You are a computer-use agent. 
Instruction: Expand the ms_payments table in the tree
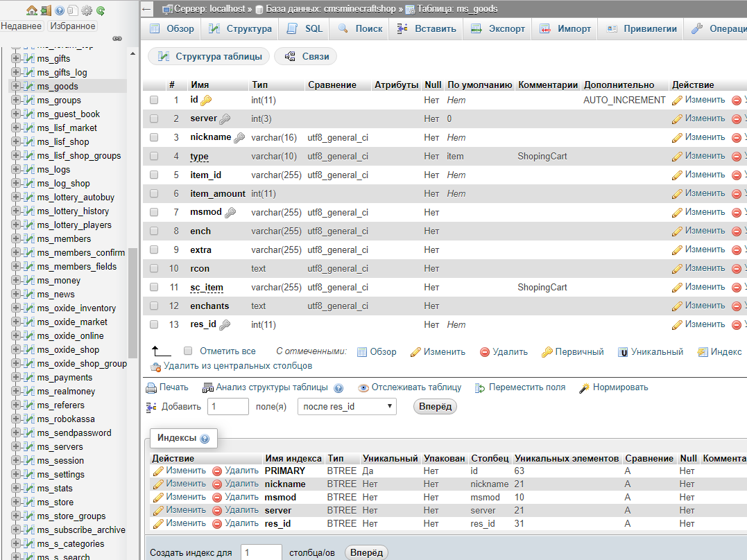click(16, 378)
